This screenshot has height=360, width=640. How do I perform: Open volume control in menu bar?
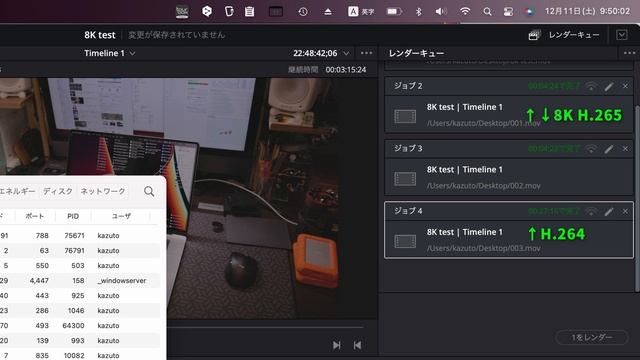click(x=441, y=11)
